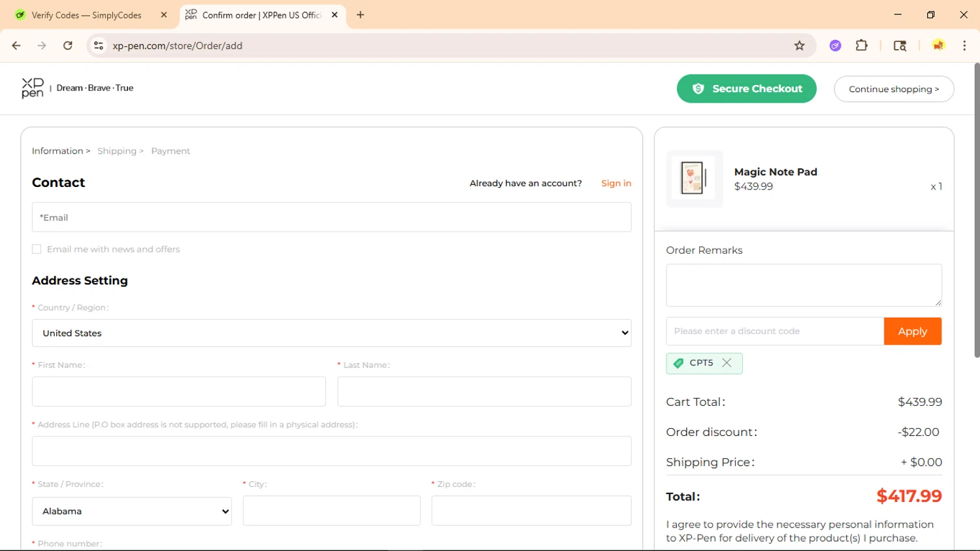Focus the Email input field
Image resolution: width=980 pixels, height=551 pixels.
coord(331,218)
